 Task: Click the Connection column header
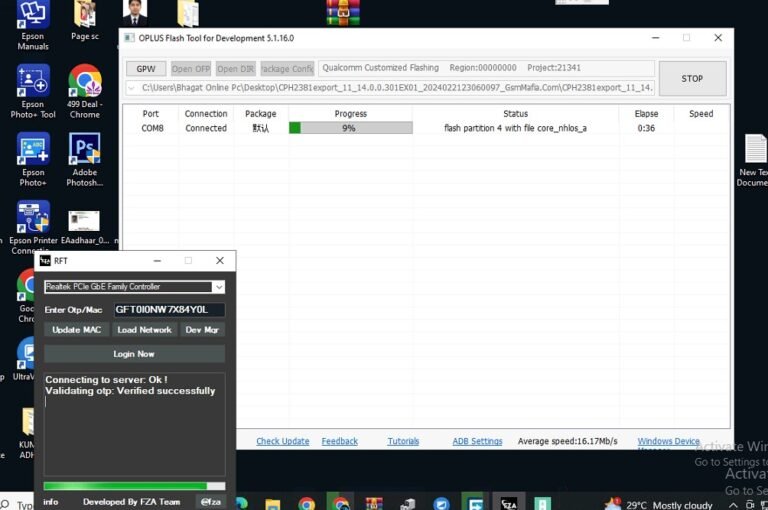pyautogui.click(x=206, y=114)
